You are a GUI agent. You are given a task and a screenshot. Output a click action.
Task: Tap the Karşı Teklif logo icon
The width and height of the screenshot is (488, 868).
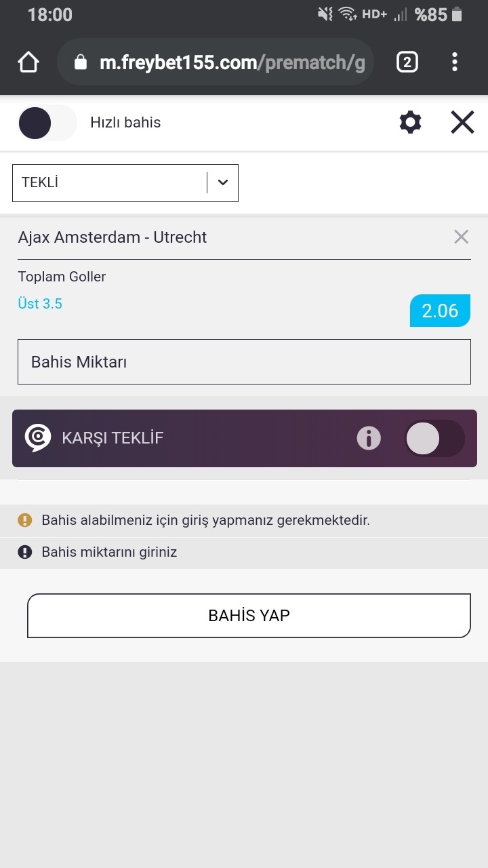point(38,438)
